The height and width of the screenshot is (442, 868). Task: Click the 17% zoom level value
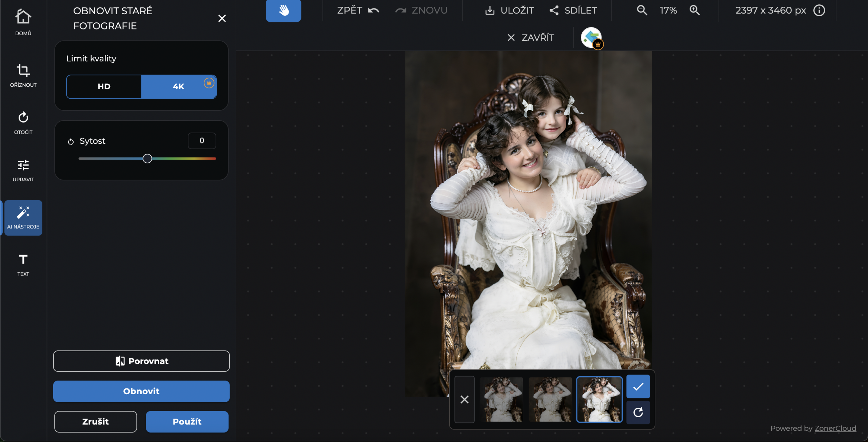(668, 11)
